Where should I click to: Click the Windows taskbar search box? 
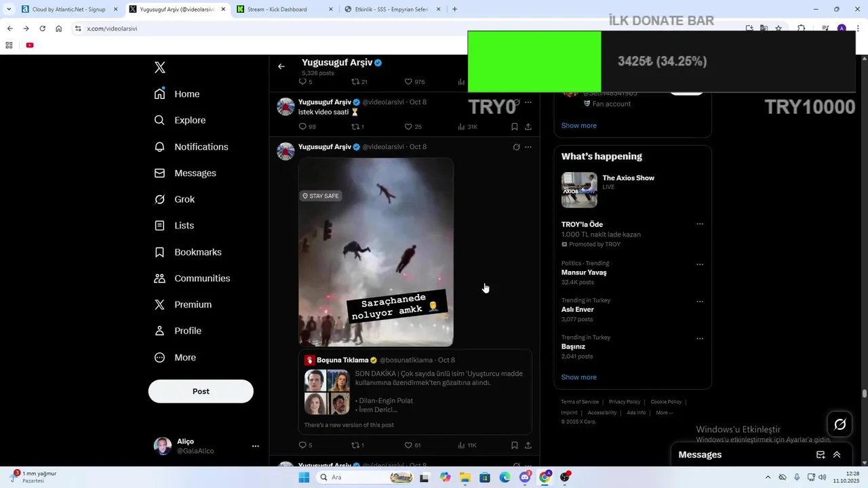[x=365, y=477]
